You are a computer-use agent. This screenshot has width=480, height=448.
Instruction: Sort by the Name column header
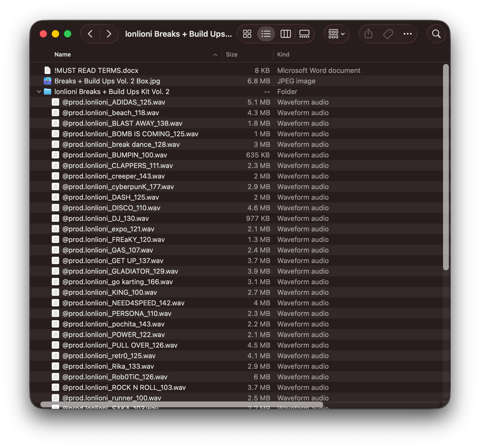click(63, 54)
